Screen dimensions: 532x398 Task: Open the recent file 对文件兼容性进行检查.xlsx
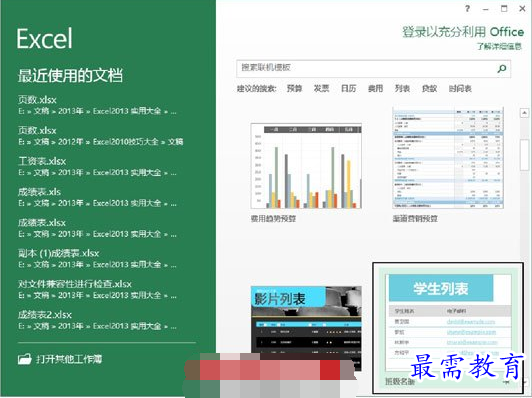point(97,289)
